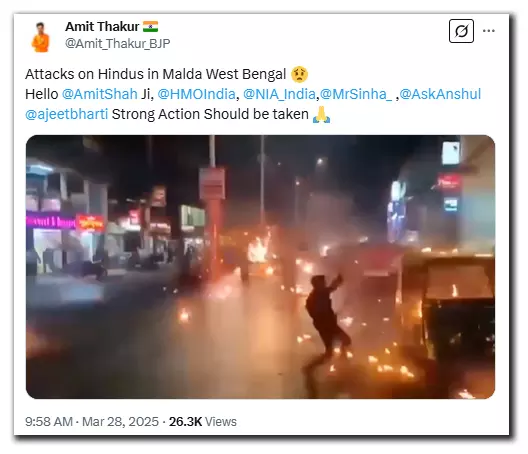
Task: Click the tweet text about Malda West Bengal
Action: tap(156, 74)
